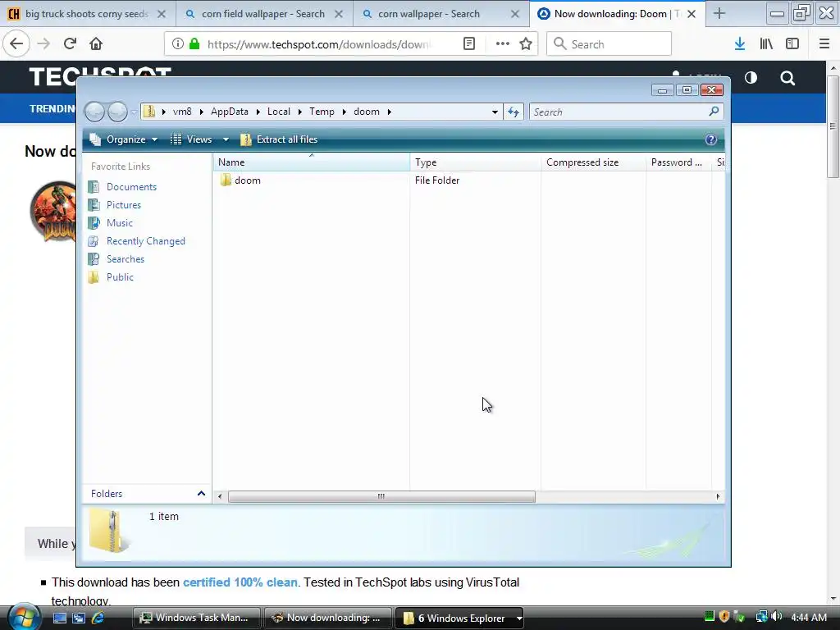Click Explorer horizontal scrollbar thumb
This screenshot has width=840, height=630.
381,496
